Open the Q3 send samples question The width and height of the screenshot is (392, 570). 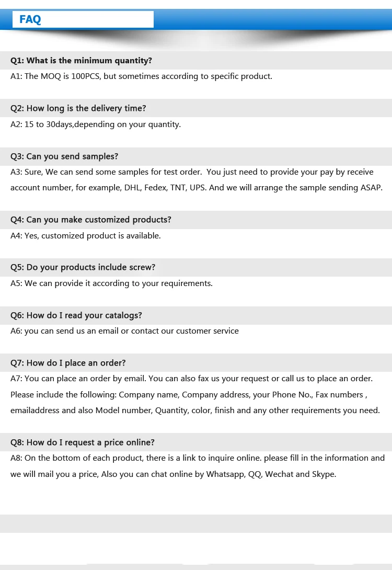click(x=64, y=156)
